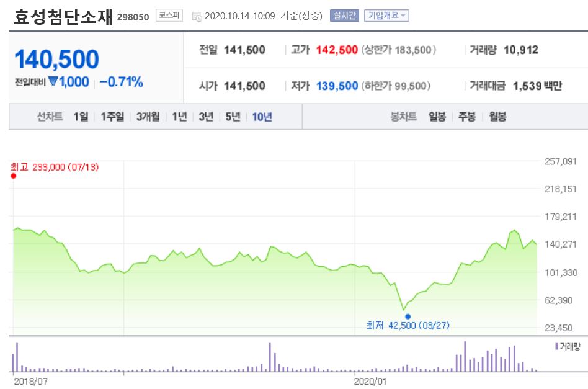Select the 10년 line chart period
Image resolution: width=588 pixels, height=389 pixels.
point(262,117)
